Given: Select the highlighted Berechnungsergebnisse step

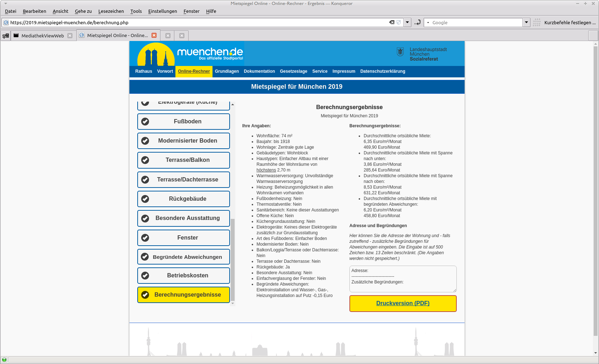Looking at the screenshot, I should point(184,295).
